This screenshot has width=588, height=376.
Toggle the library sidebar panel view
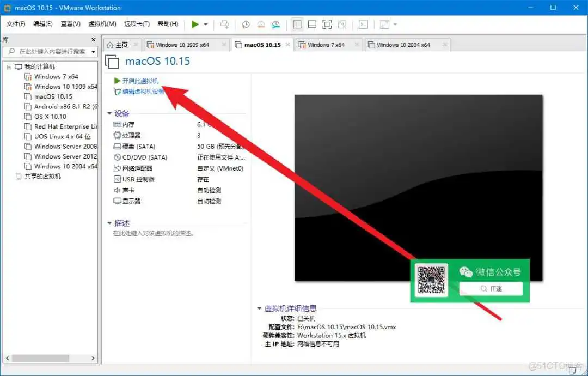[297, 25]
